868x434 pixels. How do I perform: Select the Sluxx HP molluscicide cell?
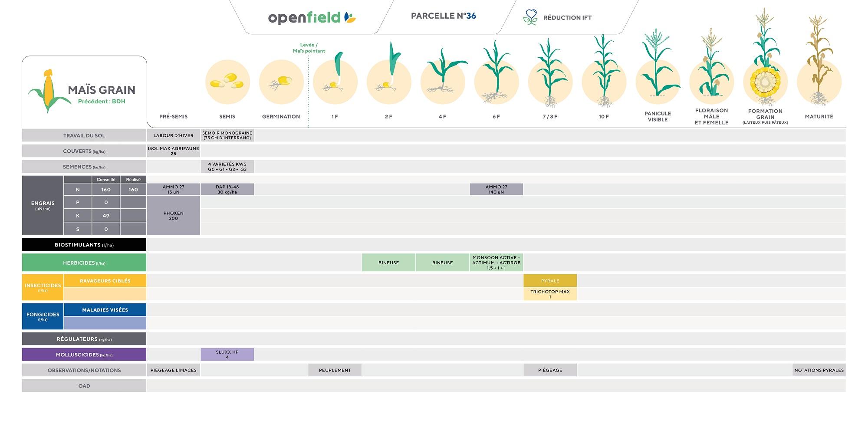coord(227,355)
